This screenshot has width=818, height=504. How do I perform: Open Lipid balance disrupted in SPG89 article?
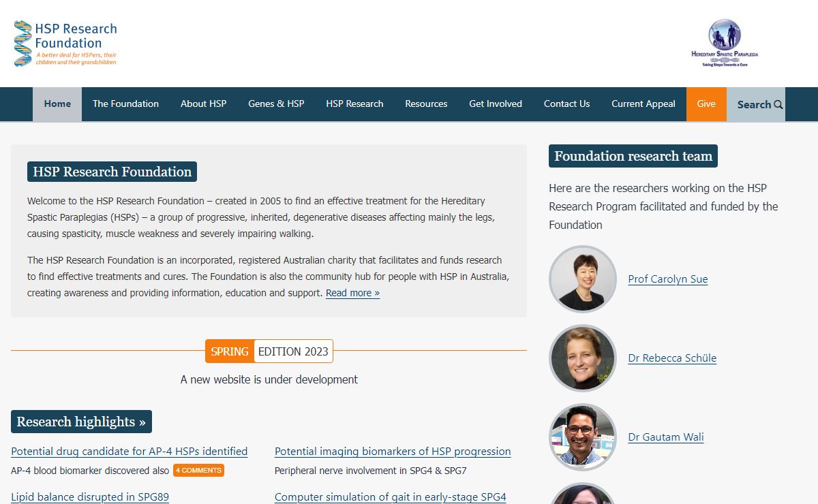90,497
